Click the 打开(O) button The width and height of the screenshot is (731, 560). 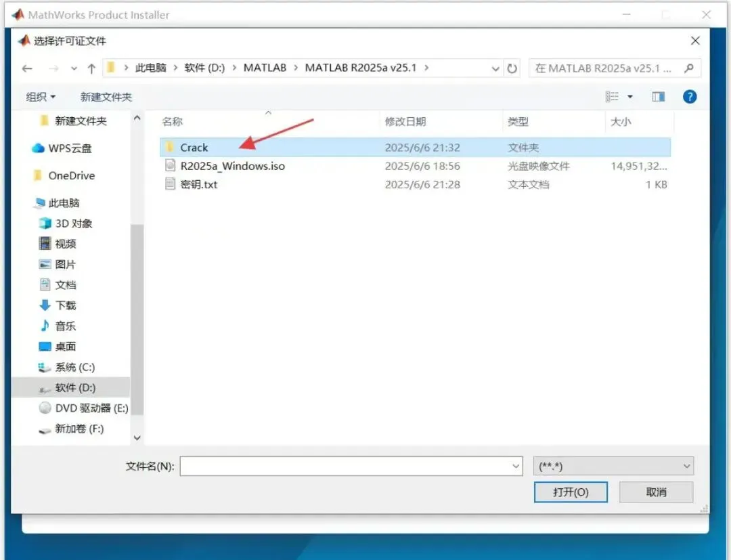pyautogui.click(x=571, y=492)
